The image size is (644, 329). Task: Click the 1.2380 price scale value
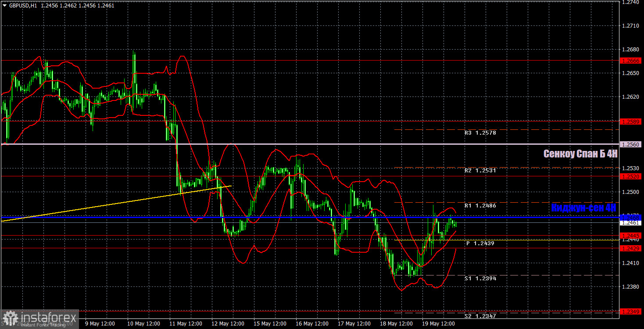(x=631, y=286)
